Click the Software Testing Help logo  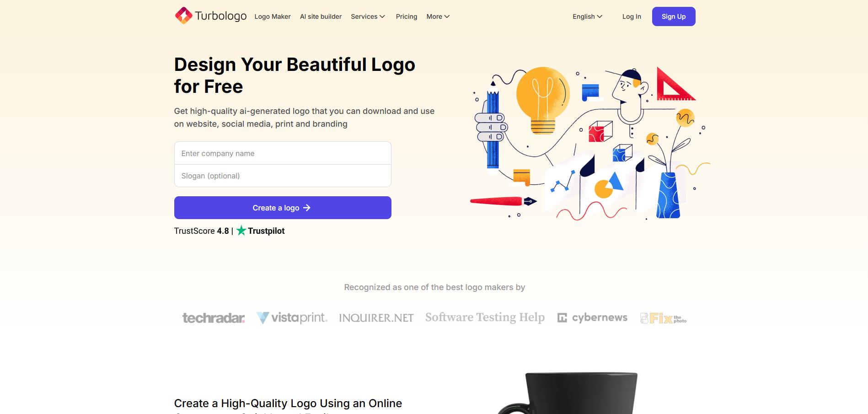click(x=485, y=317)
